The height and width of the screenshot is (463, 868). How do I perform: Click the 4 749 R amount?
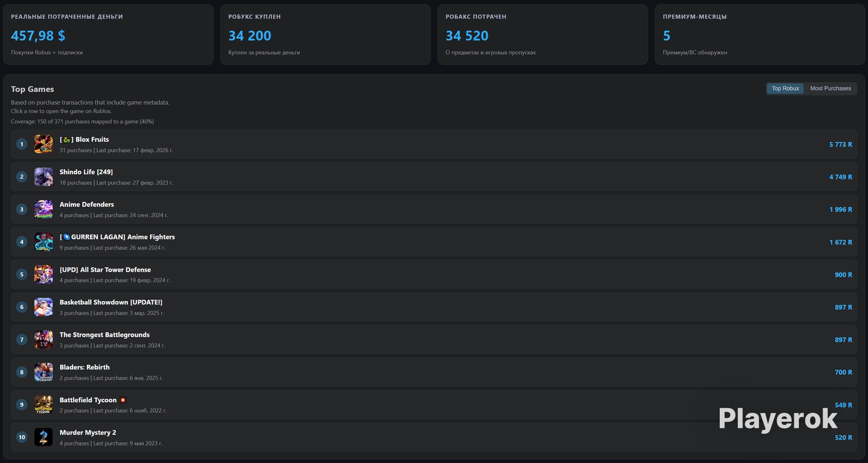(841, 177)
